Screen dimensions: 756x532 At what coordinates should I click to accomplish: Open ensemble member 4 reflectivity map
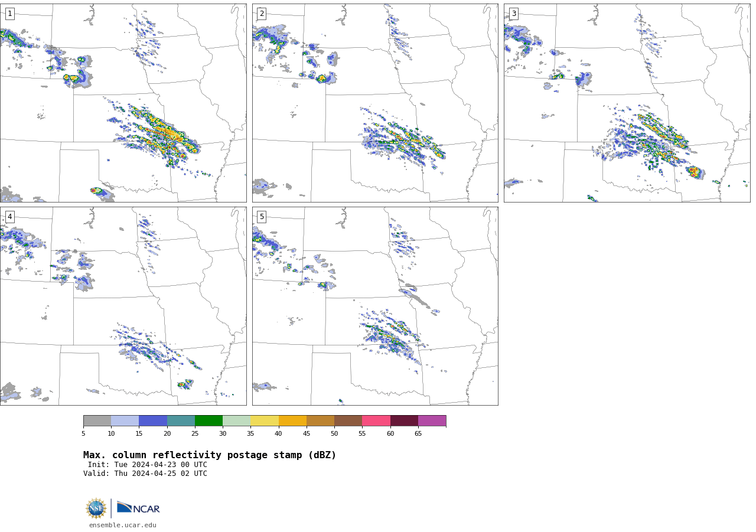123,306
